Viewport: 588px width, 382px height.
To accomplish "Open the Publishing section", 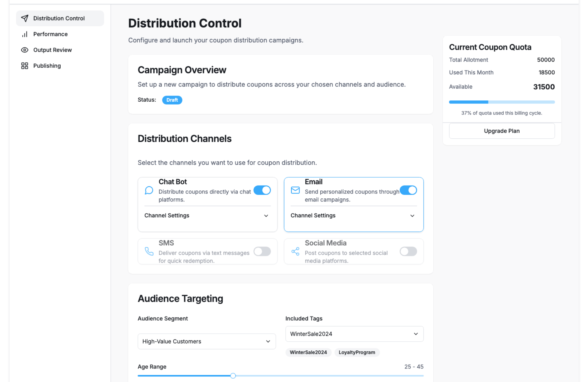I will click(x=47, y=66).
